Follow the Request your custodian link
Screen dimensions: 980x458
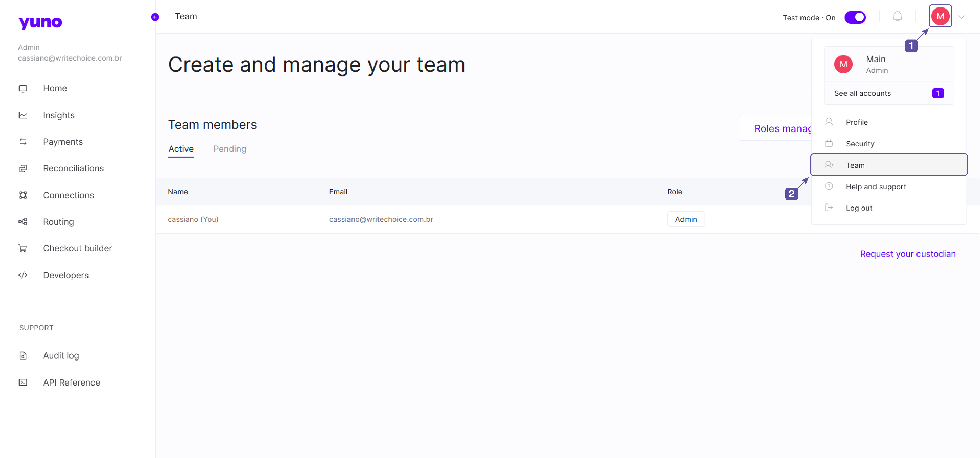(907, 254)
